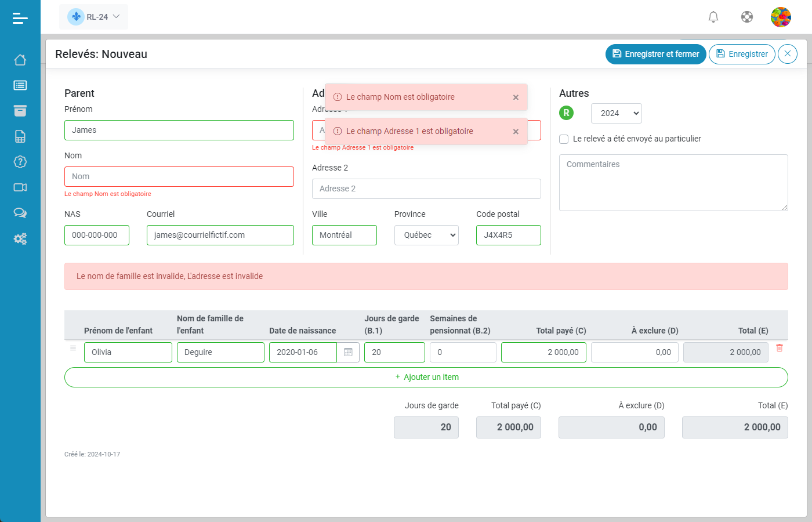
Task: Open the settings gears sidebar icon
Action: pos(20,238)
